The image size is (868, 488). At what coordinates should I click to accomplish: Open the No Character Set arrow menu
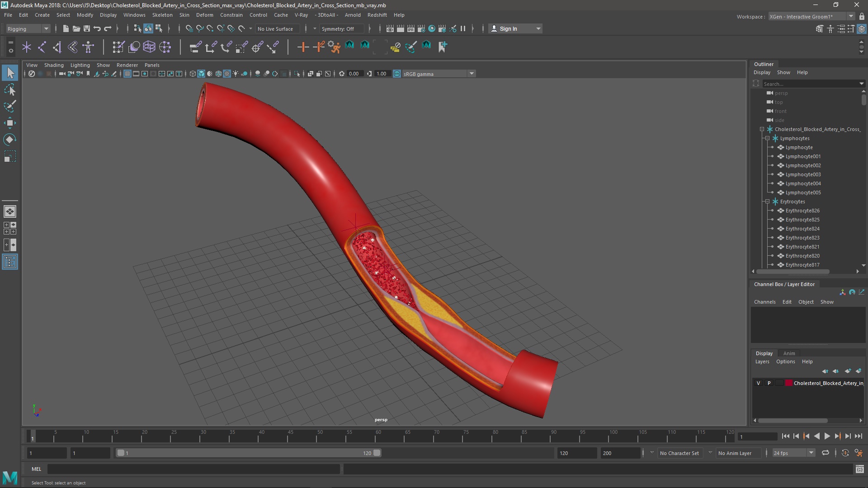coord(652,453)
